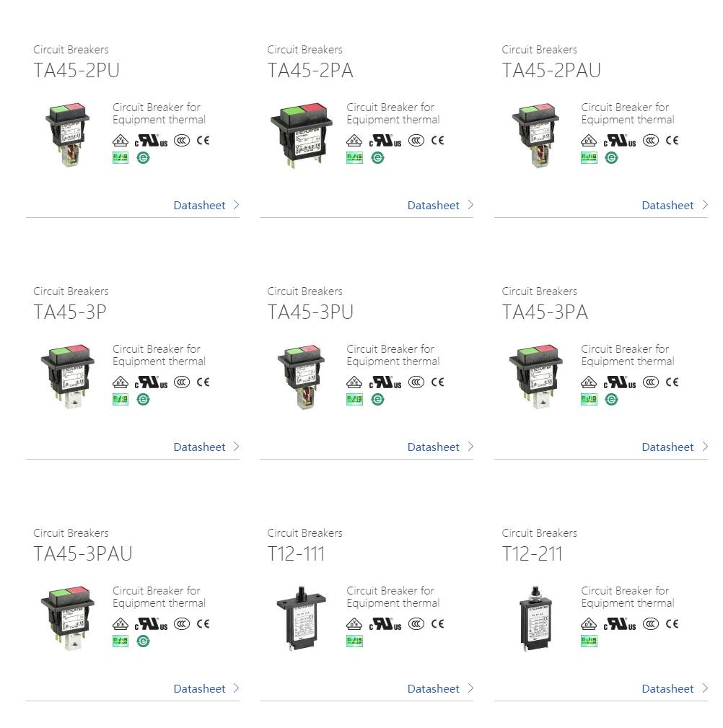The width and height of the screenshot is (723, 728).
Task: Click the RoHS icon under T12-111
Action: click(354, 641)
